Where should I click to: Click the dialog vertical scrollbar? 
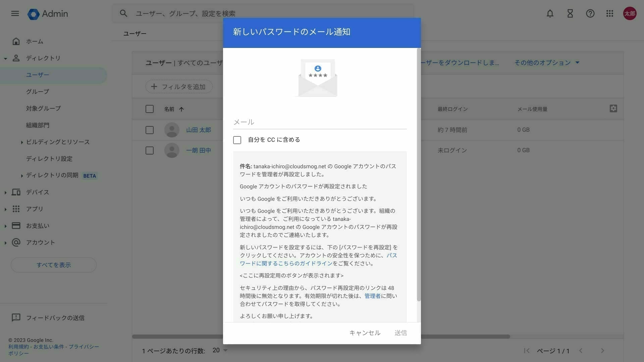click(419, 174)
